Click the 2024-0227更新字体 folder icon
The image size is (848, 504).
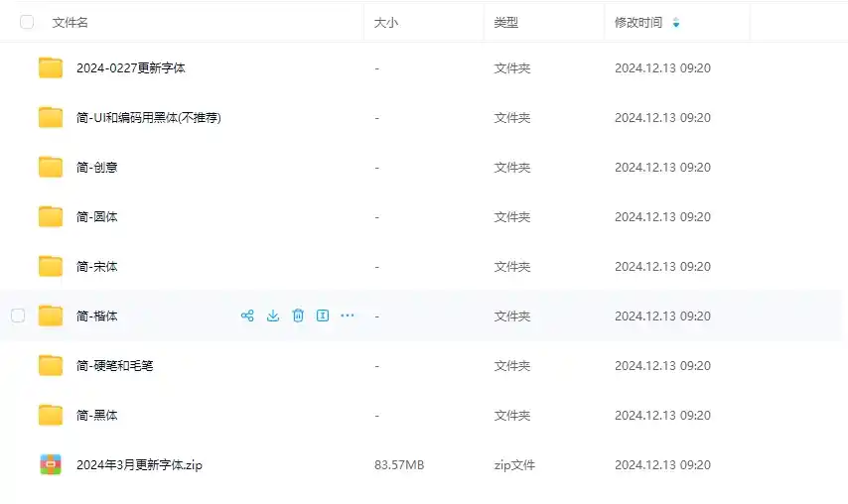[x=51, y=67]
